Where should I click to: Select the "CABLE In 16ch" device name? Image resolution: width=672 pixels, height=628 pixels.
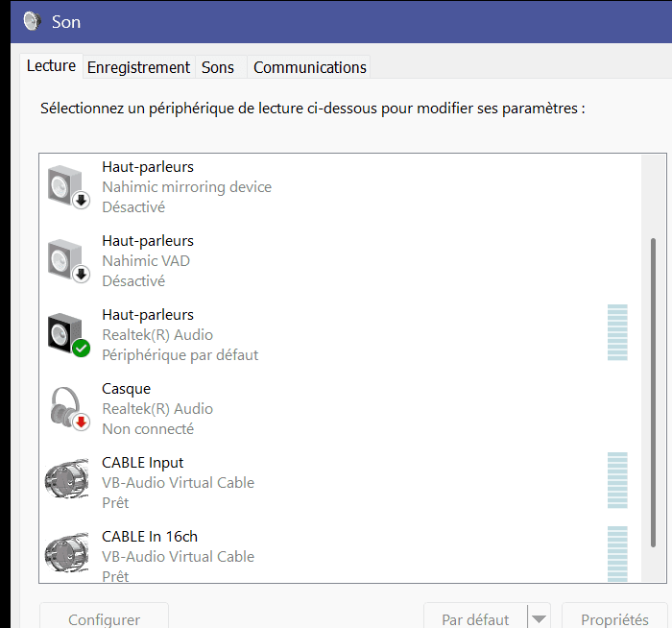pyautogui.click(x=150, y=537)
